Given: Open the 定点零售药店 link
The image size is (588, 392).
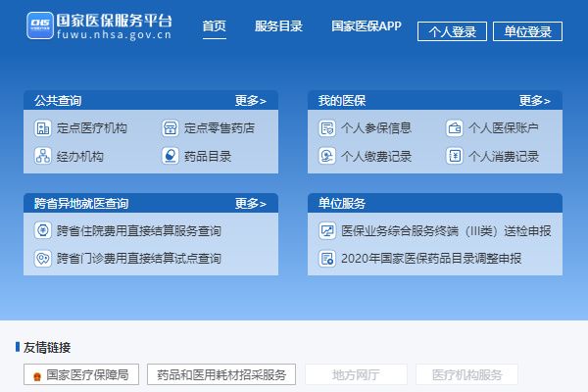Looking at the screenshot, I should [x=220, y=128].
